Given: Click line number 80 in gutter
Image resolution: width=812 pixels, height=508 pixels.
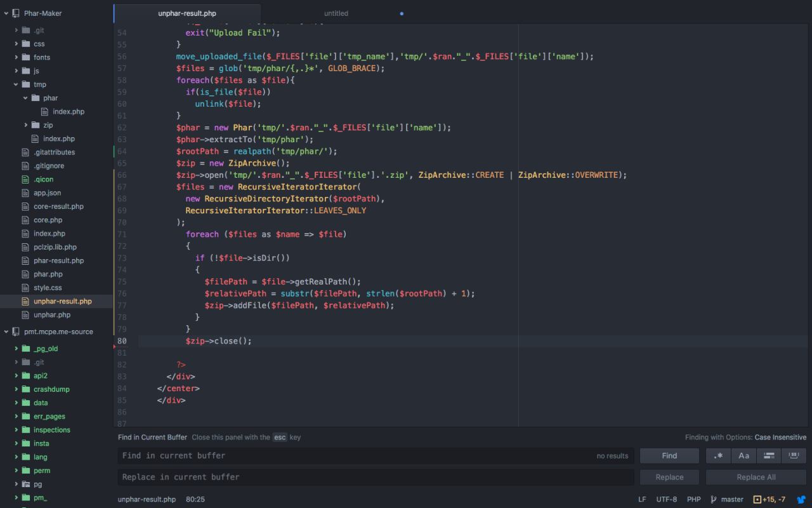Looking at the screenshot, I should pos(122,341).
